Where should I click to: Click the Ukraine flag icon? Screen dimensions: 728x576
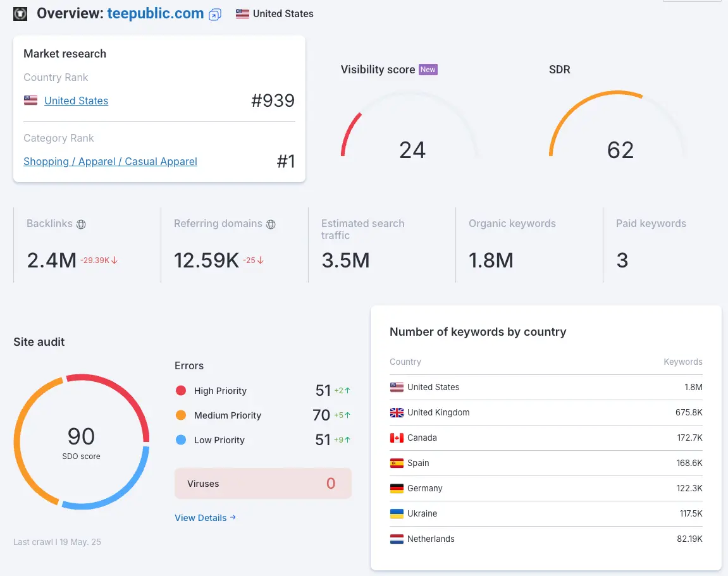(x=397, y=513)
